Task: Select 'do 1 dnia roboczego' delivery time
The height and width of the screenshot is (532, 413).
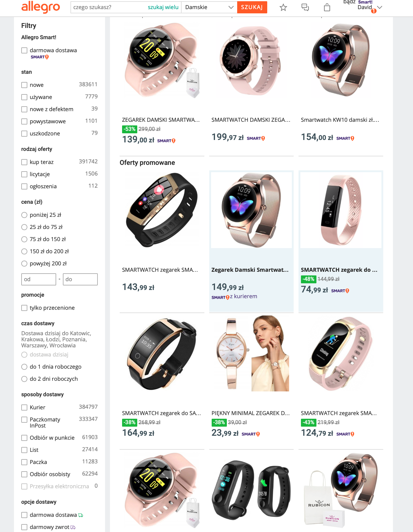Action: point(24,367)
